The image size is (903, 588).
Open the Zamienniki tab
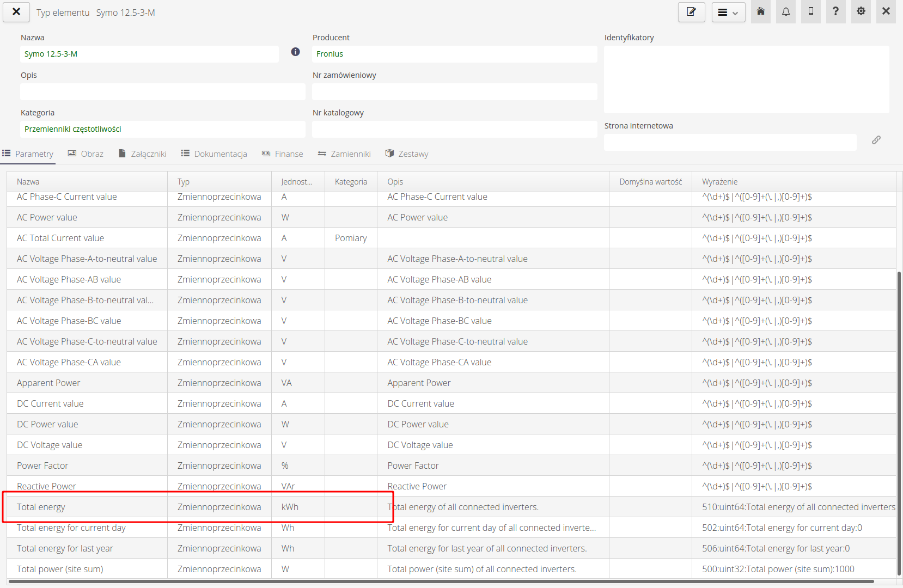pyautogui.click(x=344, y=154)
